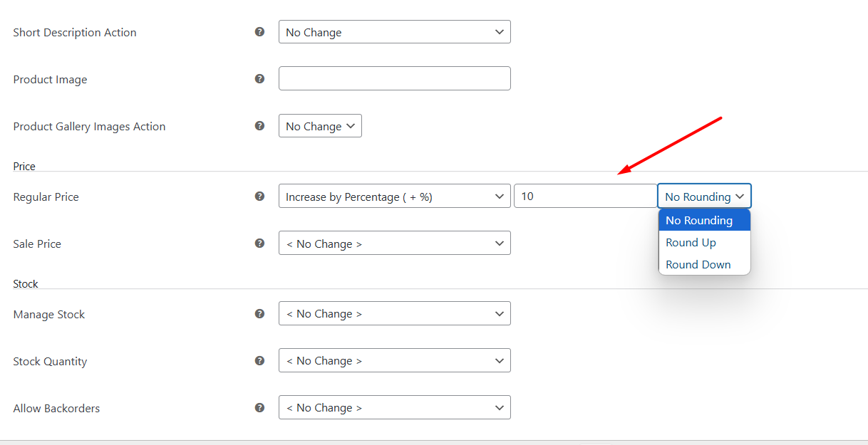The height and width of the screenshot is (445, 868).
Task: Click help icon beside Product Gallery Images Action
Action: [260, 126]
